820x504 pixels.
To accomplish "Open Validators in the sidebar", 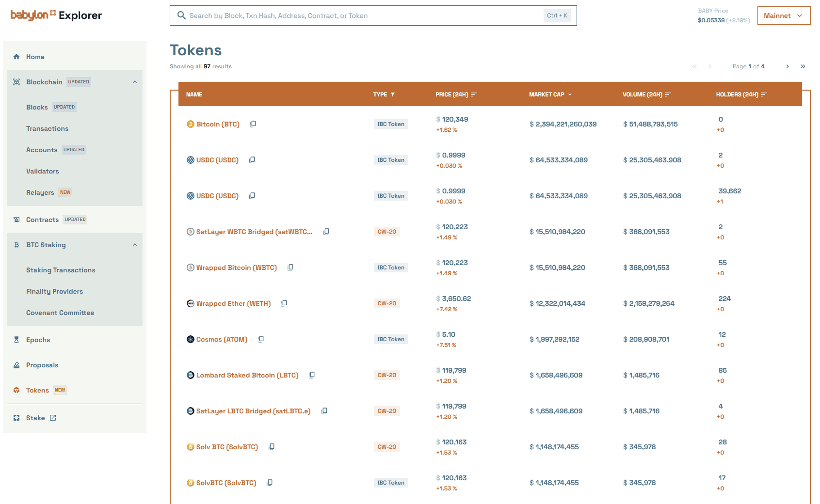I will (x=43, y=171).
